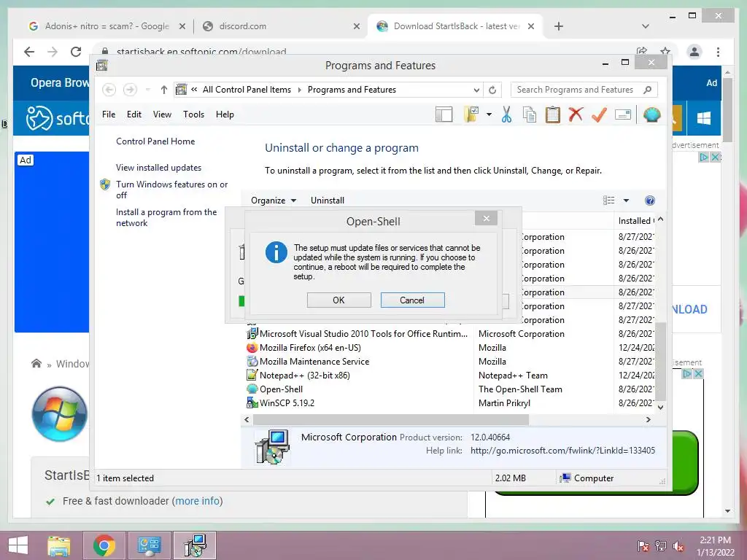Click the change view icon
The width and height of the screenshot is (747, 560).
click(x=608, y=201)
